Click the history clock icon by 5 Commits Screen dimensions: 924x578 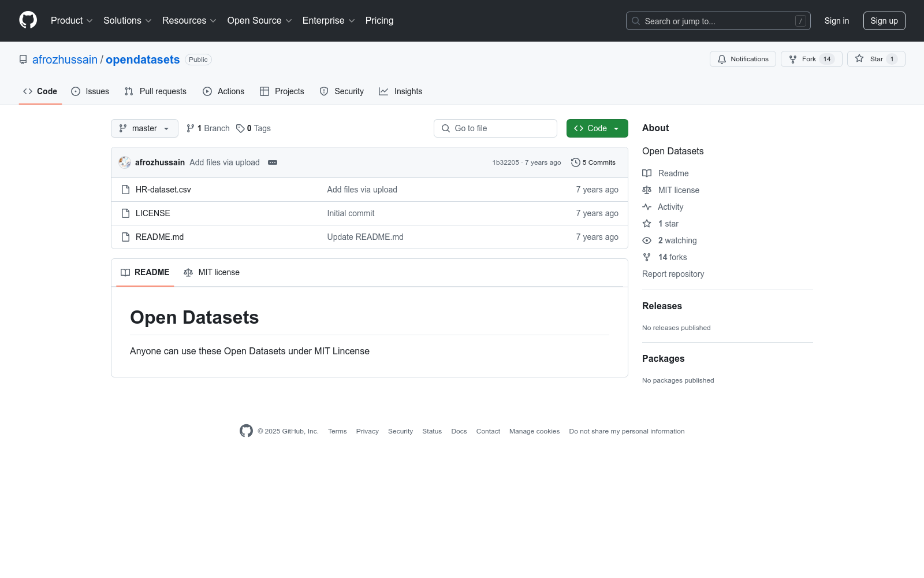pyautogui.click(x=575, y=162)
